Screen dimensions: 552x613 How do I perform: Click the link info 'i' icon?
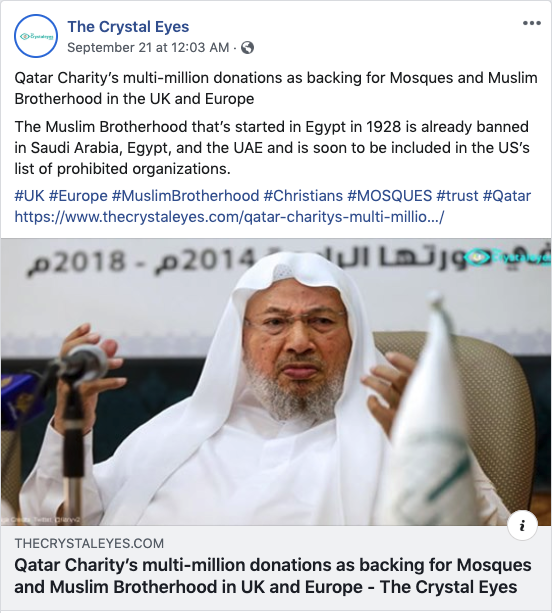tap(522, 525)
